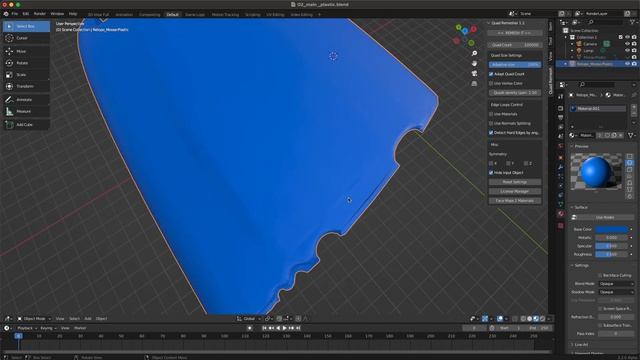640x360 pixels.
Task: Toggle camera view icon in viewport
Action: (474, 73)
